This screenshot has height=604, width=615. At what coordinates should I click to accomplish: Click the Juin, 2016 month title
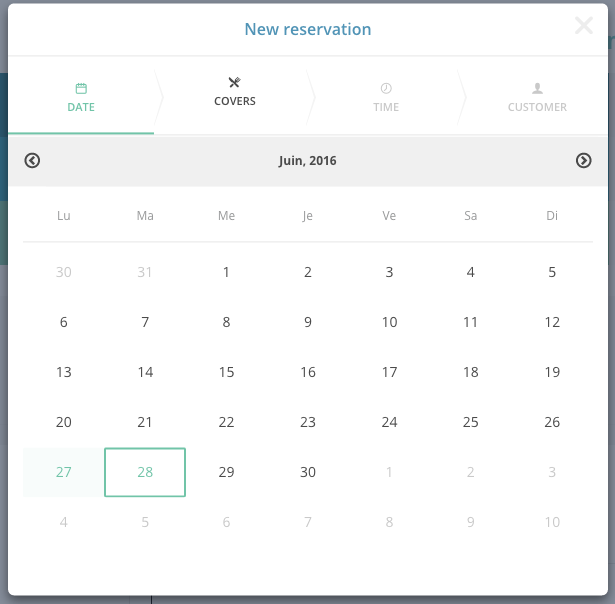308,161
